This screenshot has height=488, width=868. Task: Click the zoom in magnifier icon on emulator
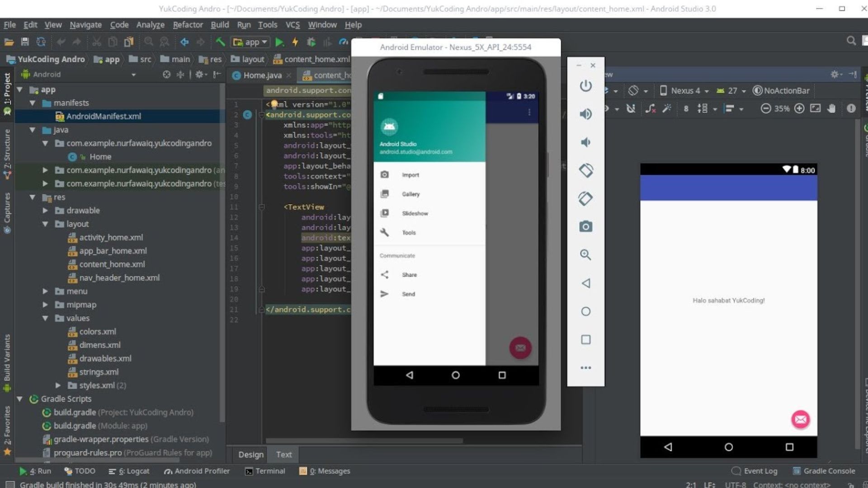pyautogui.click(x=586, y=254)
